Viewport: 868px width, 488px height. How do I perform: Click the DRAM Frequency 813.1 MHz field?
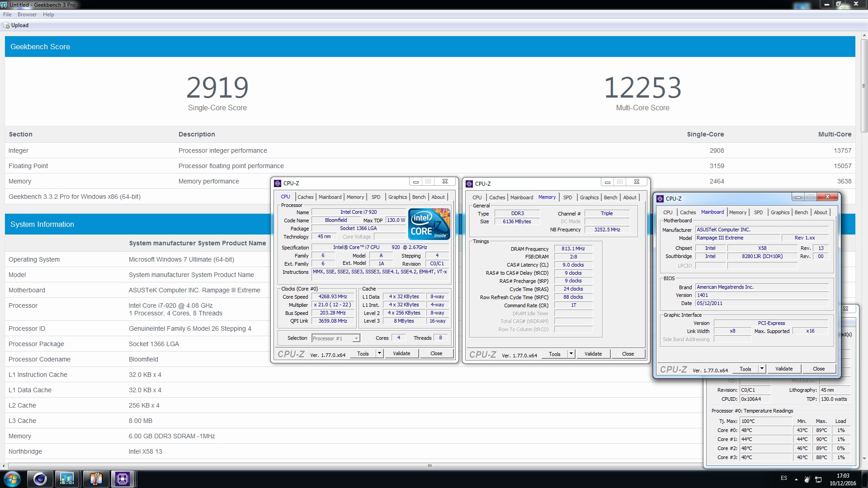573,249
